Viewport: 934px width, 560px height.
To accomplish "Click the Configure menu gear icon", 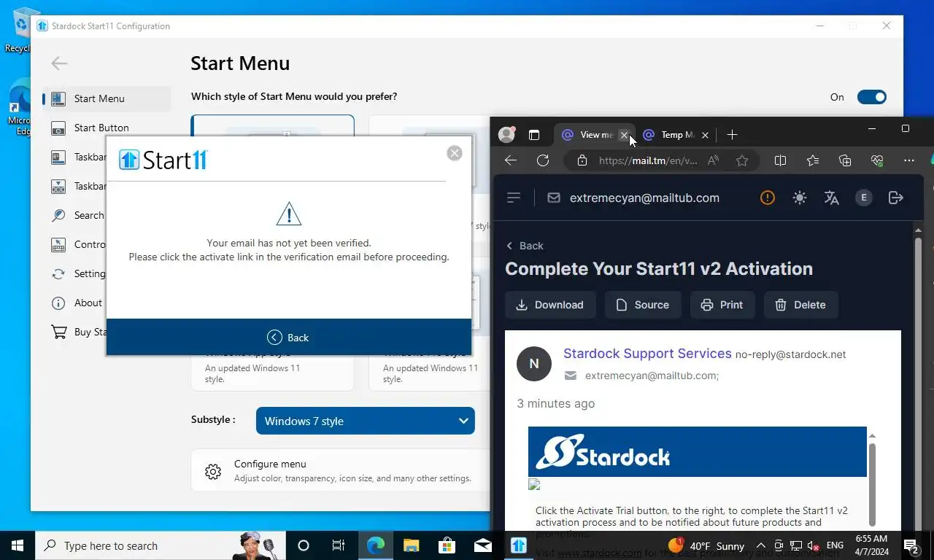I will (x=213, y=471).
